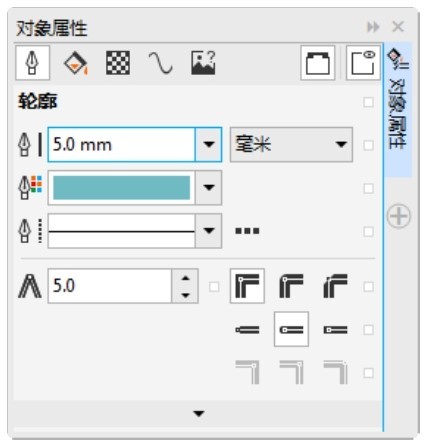
Task: Switch to the Curve properties tab
Action: (160, 63)
